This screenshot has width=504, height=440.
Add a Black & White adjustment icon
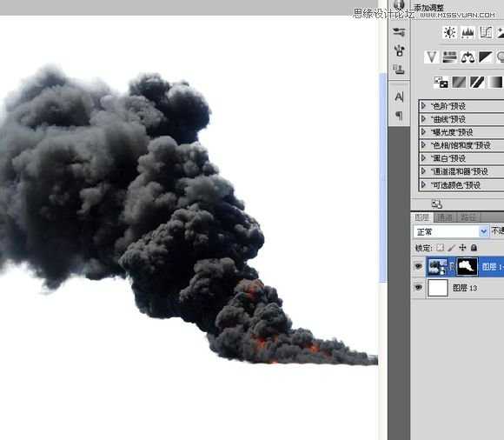[486, 57]
